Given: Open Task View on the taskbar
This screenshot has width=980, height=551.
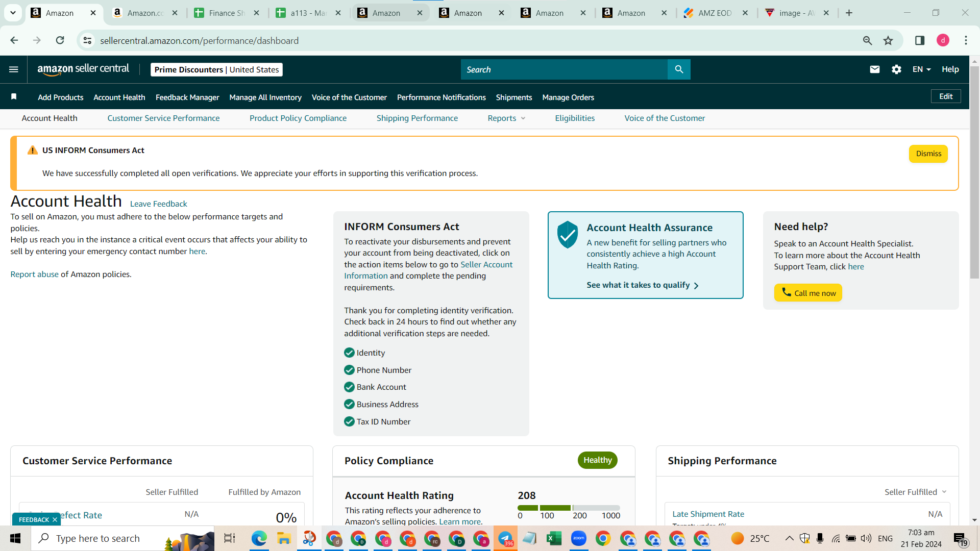Looking at the screenshot, I should (230, 538).
